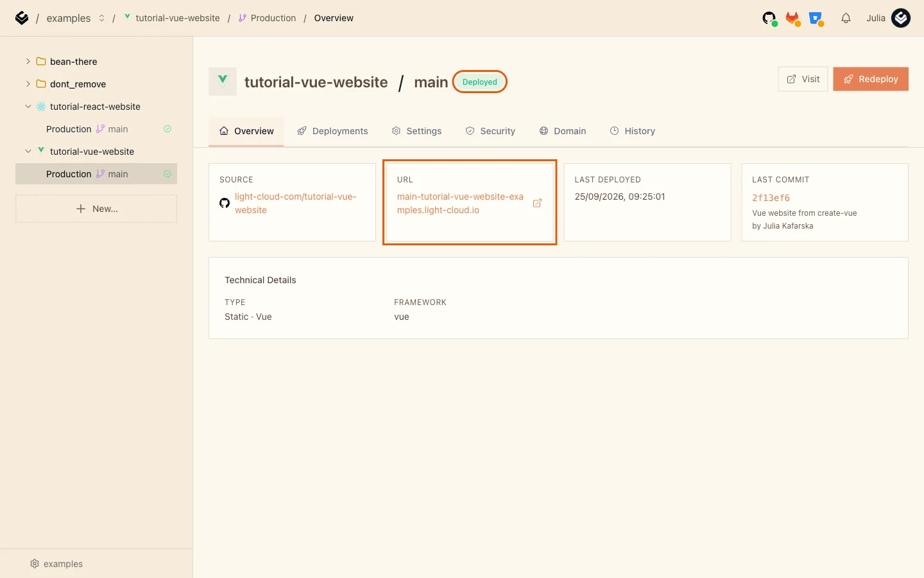The image size is (924, 578).
Task: Click examples workspace label at sidebar bottom
Action: point(63,564)
